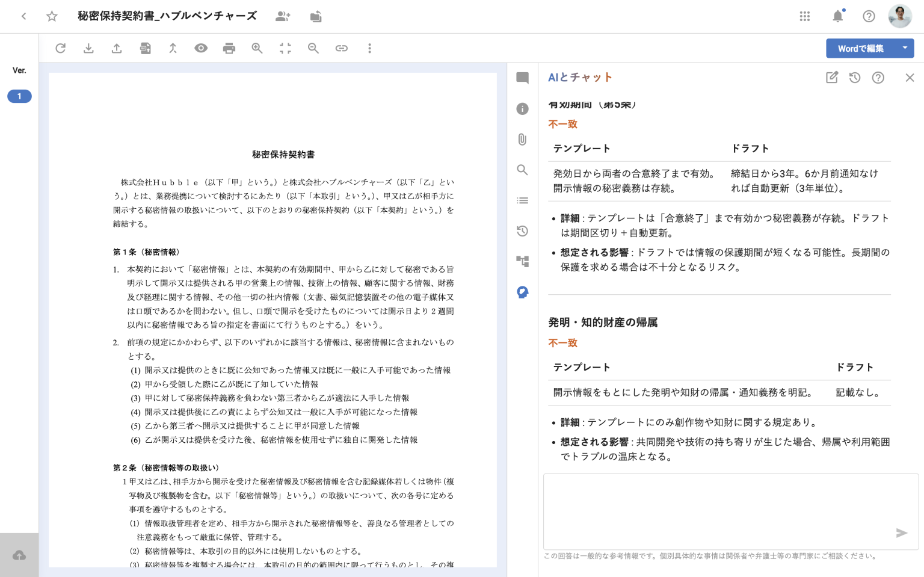Click the AI chat message input field
This screenshot has width=924, height=577.
point(716,510)
